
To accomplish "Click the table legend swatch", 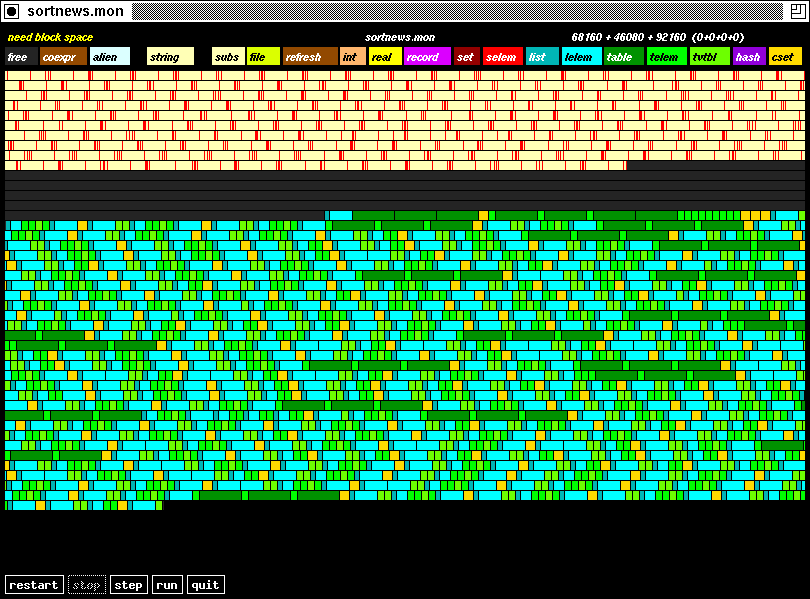I will click(624, 57).
